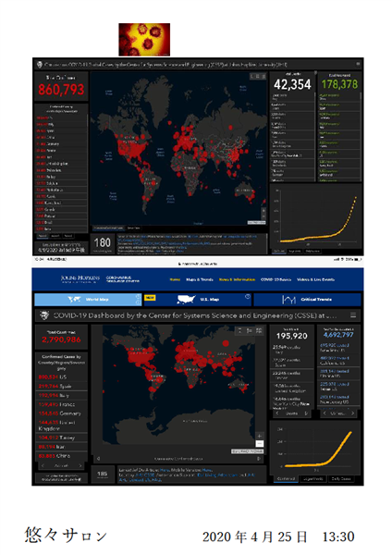The width and height of the screenshot is (392, 555).
Task: Click info icon on U.S. Map tab
Action: [x=248, y=297]
